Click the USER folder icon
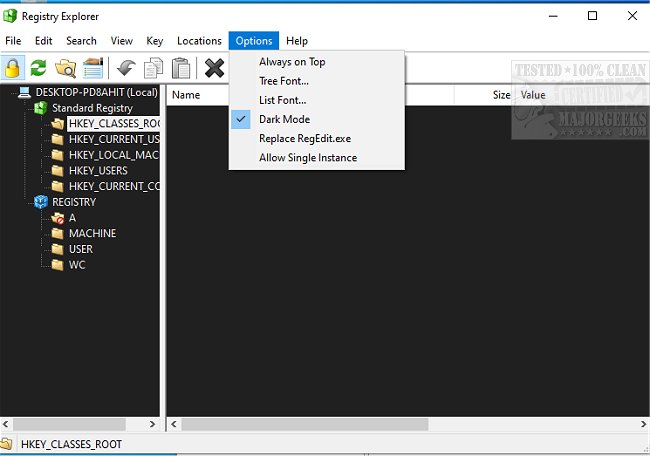 tap(57, 249)
